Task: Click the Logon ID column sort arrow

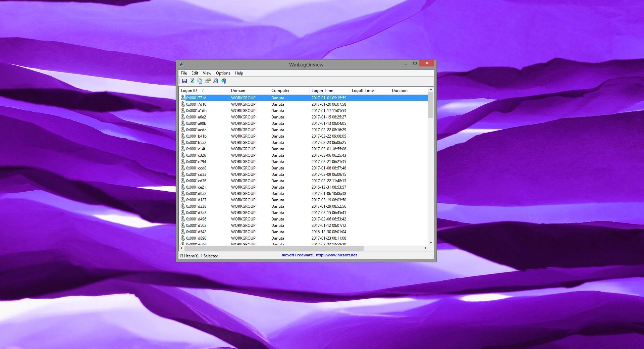Action: click(x=203, y=91)
